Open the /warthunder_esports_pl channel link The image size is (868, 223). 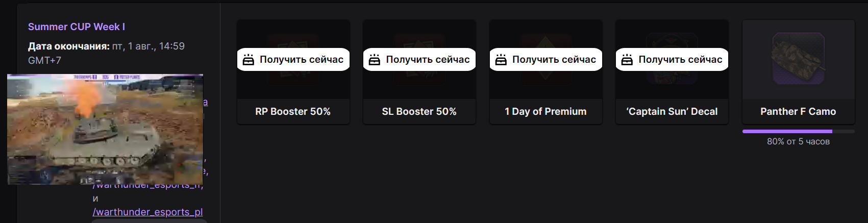pyautogui.click(x=147, y=212)
